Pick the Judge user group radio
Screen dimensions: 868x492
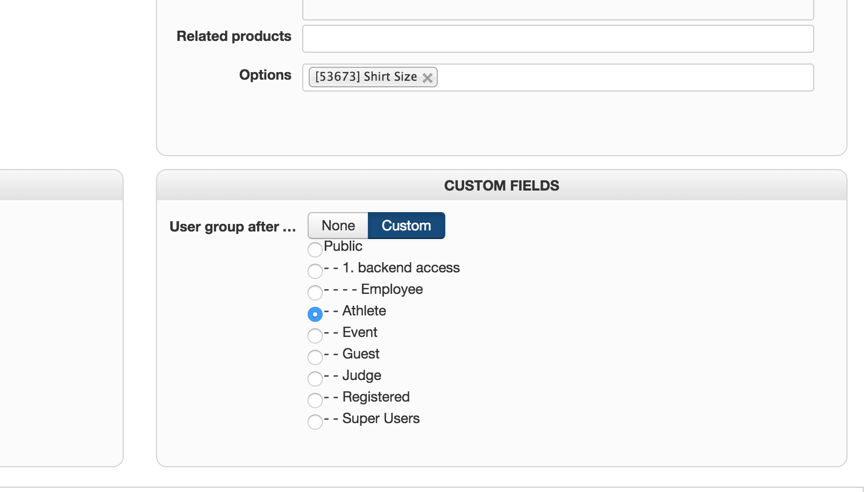(315, 378)
